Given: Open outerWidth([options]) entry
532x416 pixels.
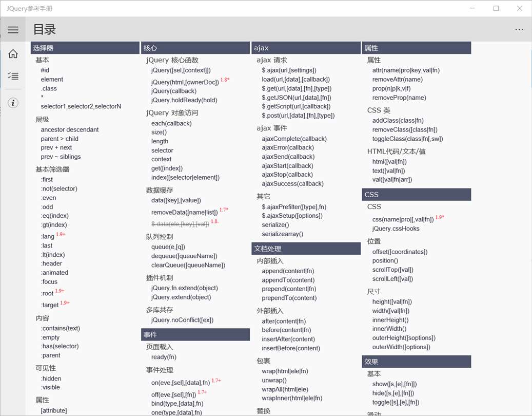Looking at the screenshot, I should pos(401,347).
